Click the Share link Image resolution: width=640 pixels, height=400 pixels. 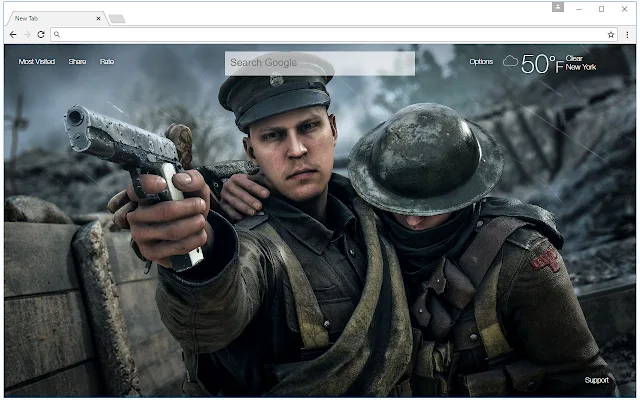click(77, 62)
